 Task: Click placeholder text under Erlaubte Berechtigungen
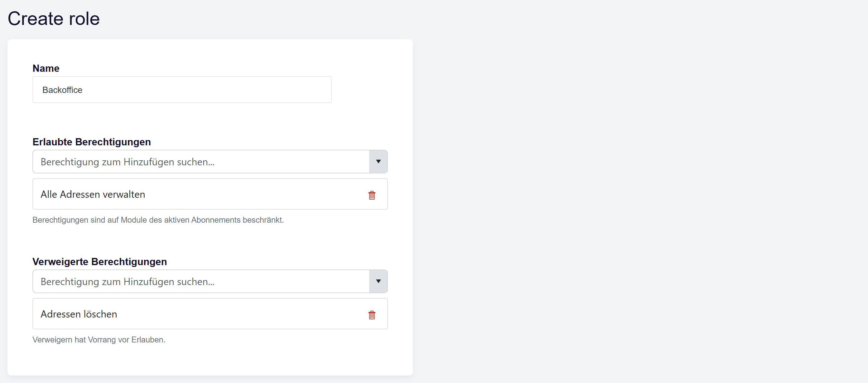click(128, 162)
